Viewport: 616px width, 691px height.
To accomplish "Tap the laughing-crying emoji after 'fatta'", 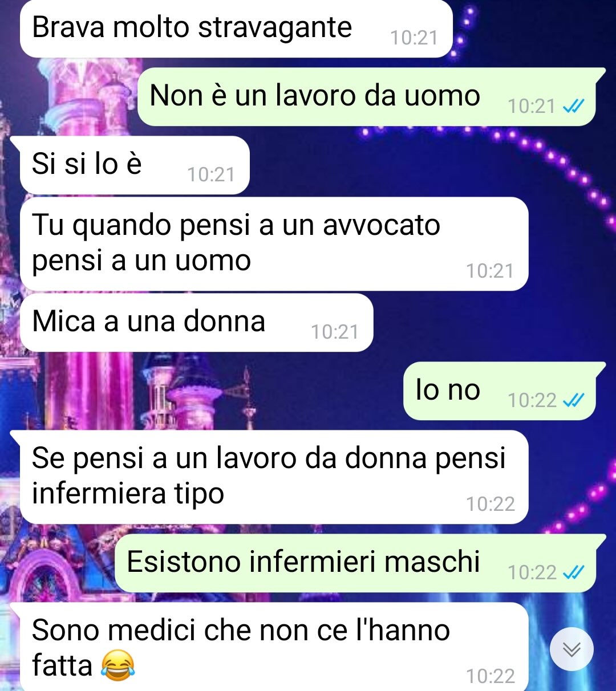I will 118,666.
